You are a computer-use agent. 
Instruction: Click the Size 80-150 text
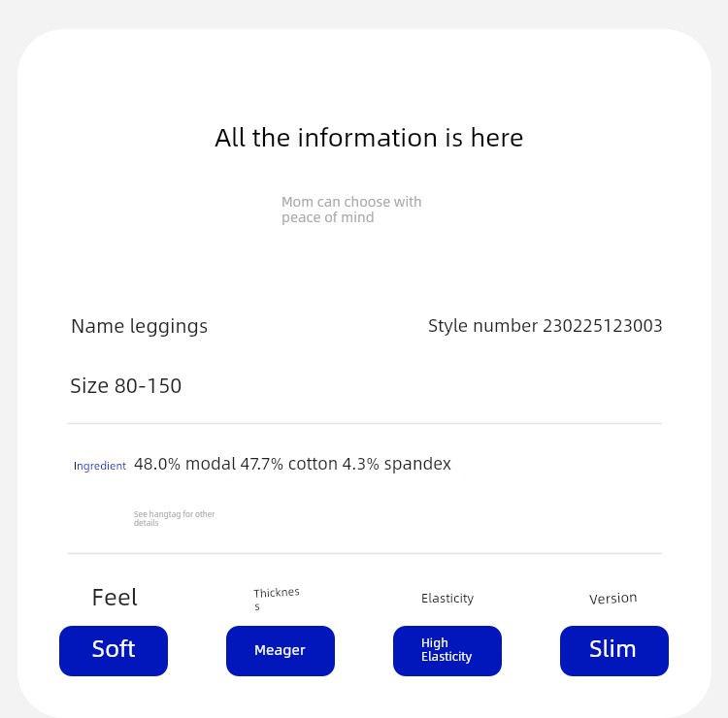(x=126, y=386)
